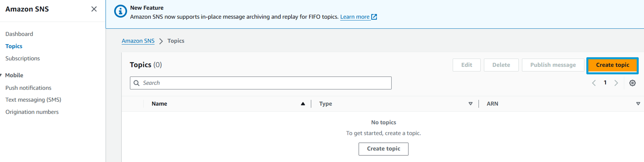The width and height of the screenshot is (644, 162).
Task: Open Text messaging (SMS) page
Action: point(33,100)
